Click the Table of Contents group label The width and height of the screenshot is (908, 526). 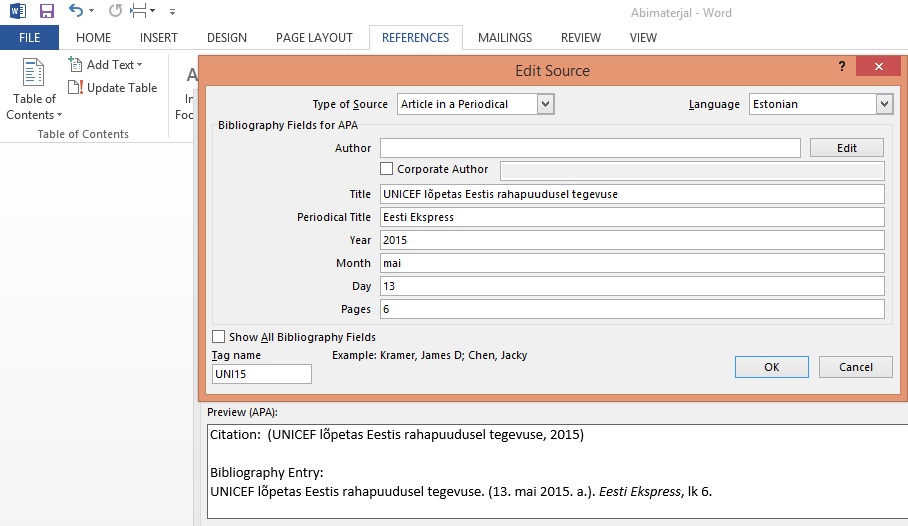83,134
